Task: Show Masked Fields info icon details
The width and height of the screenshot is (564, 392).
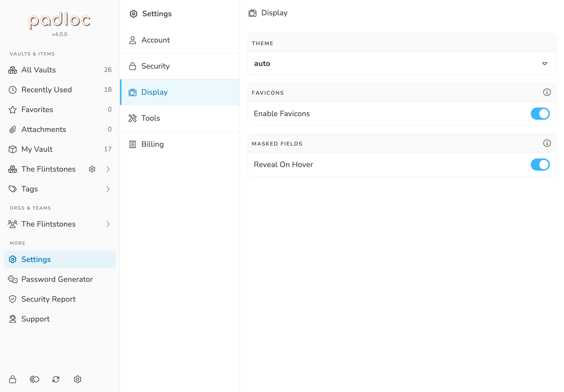Action: (547, 143)
